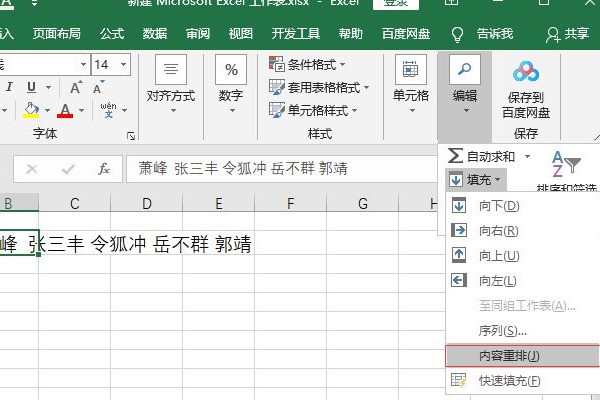Viewport: 600px width, 400px height.
Task: Choose Flash Fill (快速填充) menu item
Action: point(509,380)
